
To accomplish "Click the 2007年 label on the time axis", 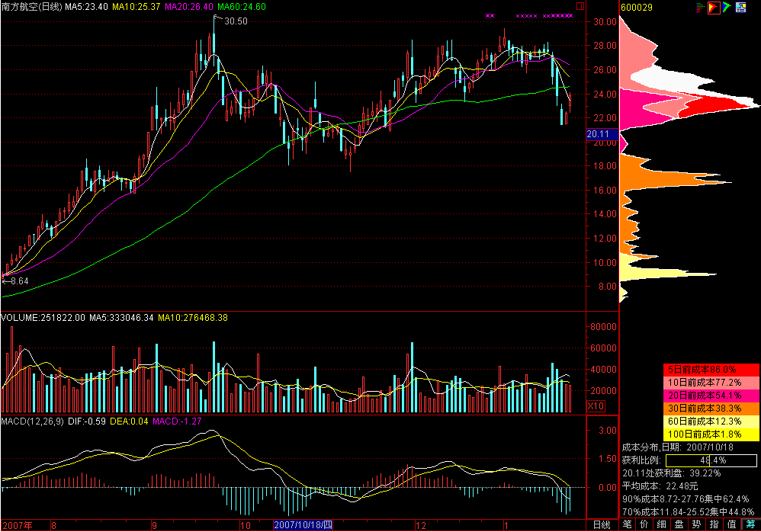I will coord(18,525).
